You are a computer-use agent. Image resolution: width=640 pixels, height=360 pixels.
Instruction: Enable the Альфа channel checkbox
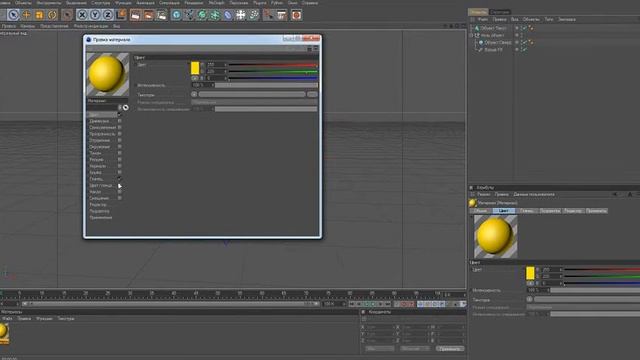(x=120, y=172)
